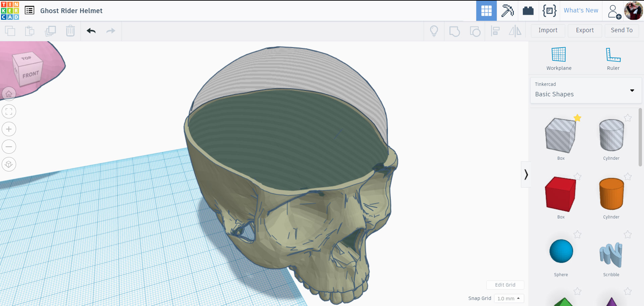Click the Send To button

coord(622,30)
